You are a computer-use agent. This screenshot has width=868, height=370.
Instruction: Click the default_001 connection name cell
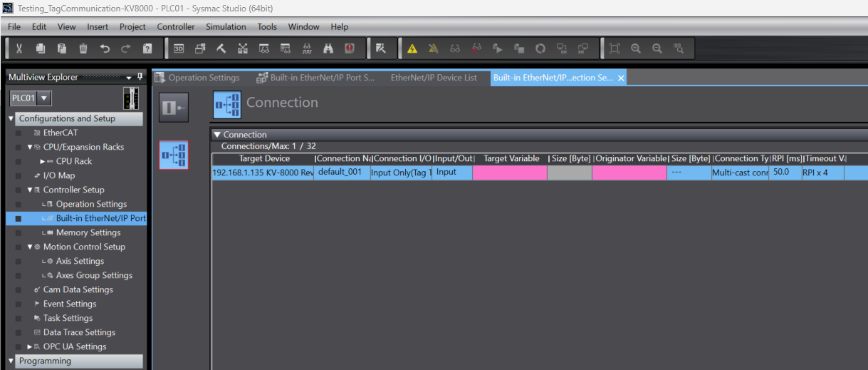(342, 173)
